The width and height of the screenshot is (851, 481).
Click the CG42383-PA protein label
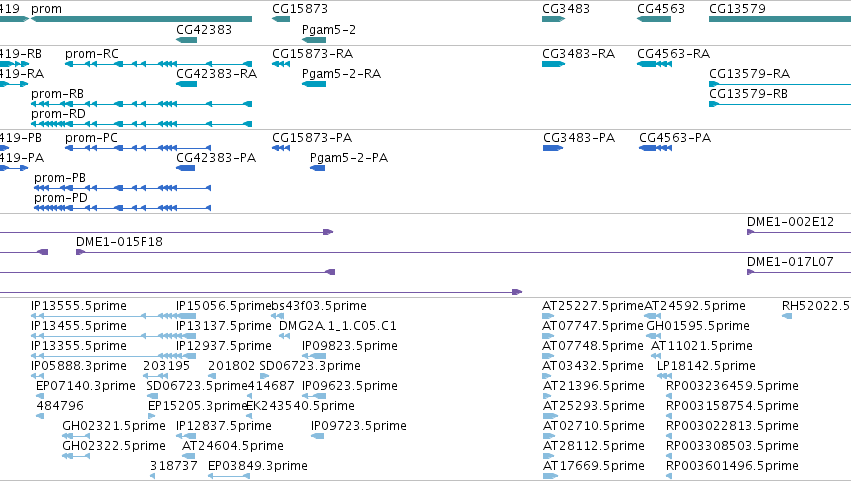pos(216,158)
